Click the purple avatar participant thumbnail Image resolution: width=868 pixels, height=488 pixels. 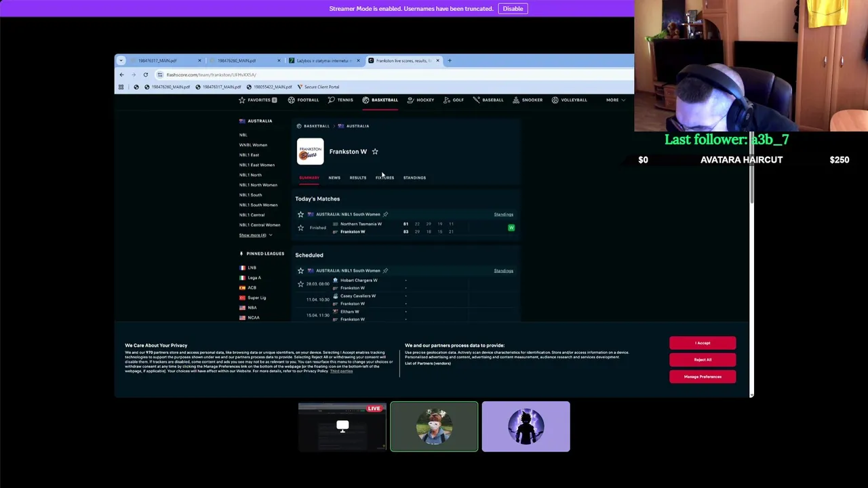point(526,427)
